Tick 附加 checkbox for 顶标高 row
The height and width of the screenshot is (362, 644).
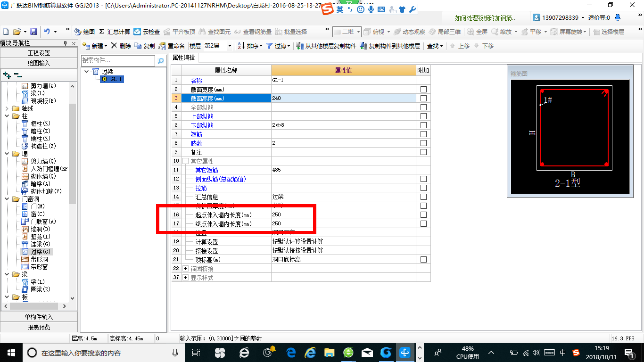click(x=423, y=259)
